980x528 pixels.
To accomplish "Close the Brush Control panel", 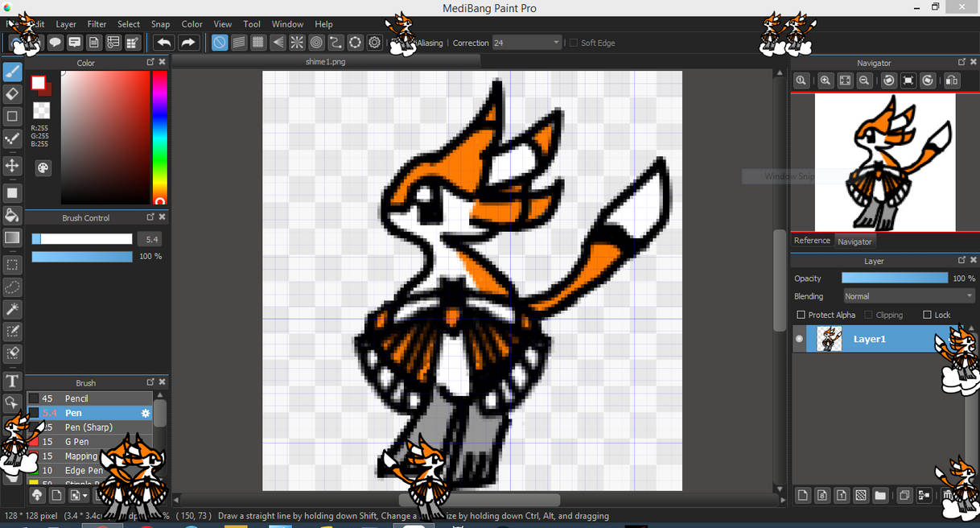I will tap(162, 217).
